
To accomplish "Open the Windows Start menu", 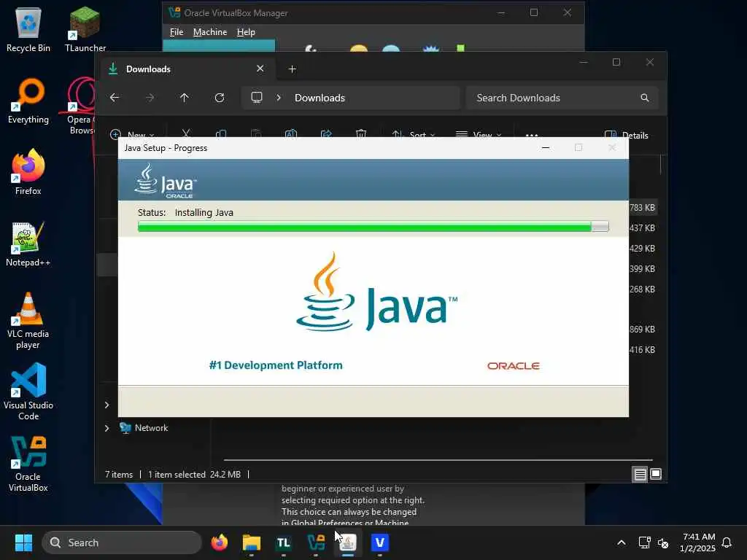I will [23, 542].
